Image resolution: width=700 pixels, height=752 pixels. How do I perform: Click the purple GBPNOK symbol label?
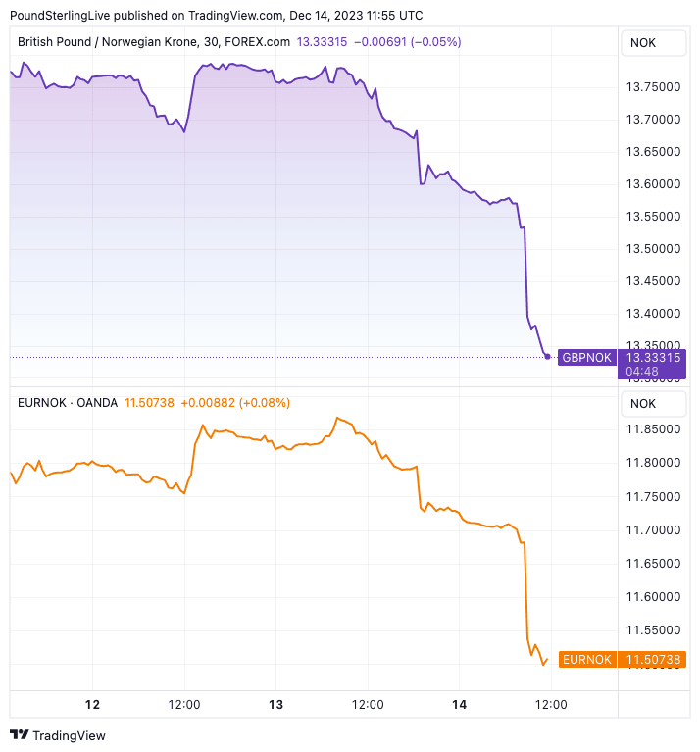point(586,358)
